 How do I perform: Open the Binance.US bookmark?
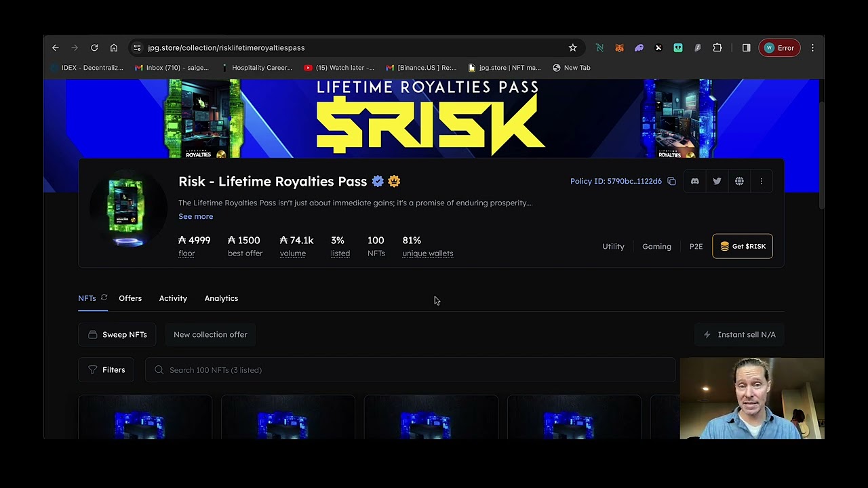(x=421, y=68)
